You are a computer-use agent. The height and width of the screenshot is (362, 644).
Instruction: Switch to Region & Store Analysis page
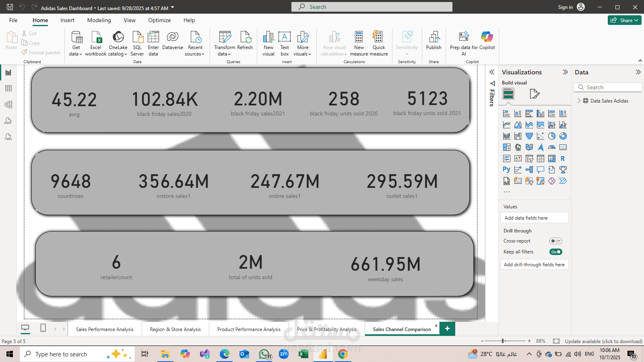(x=175, y=329)
